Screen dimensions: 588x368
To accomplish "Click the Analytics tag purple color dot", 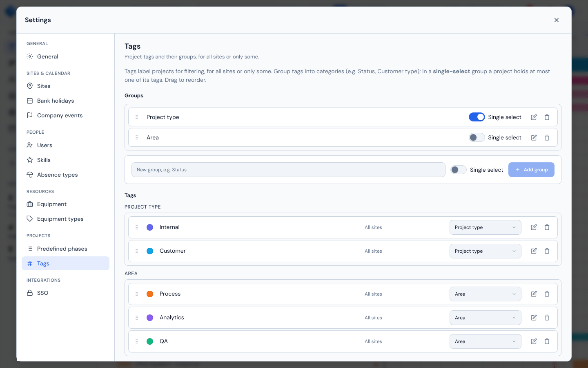I will [150, 318].
